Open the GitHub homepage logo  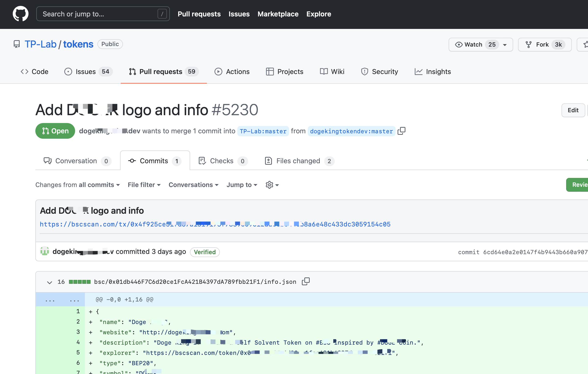point(21,14)
